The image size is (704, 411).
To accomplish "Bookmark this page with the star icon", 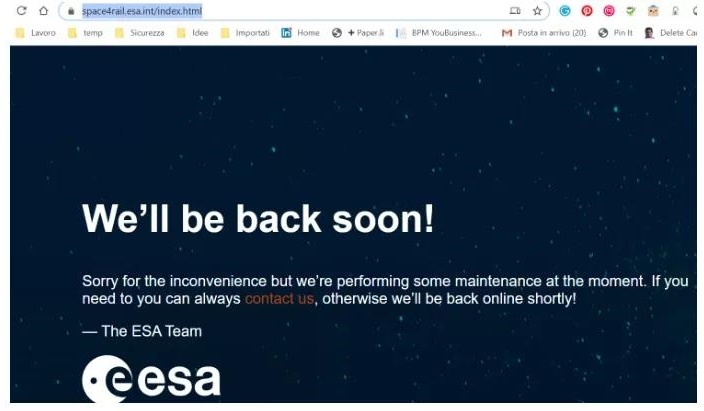I will (537, 11).
